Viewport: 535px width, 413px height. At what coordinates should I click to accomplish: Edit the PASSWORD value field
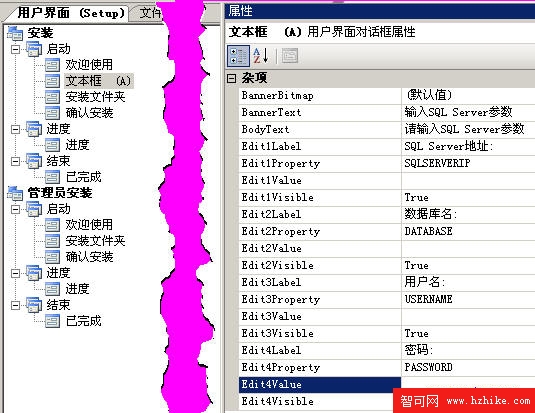click(x=468, y=367)
